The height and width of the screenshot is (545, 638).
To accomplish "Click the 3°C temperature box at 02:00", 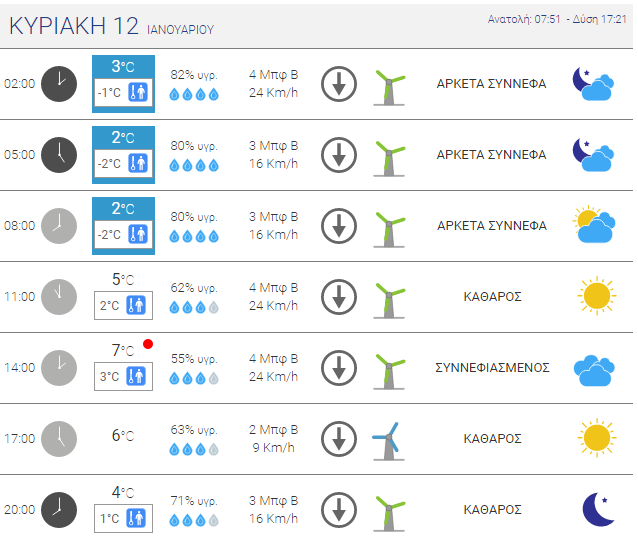I will (123, 67).
